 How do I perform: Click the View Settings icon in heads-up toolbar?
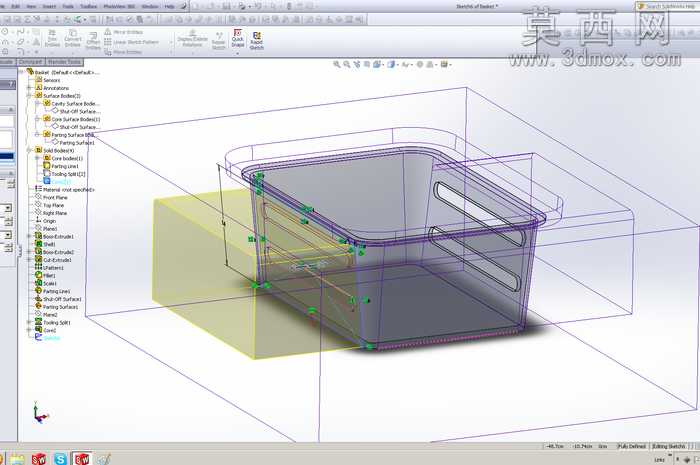tap(445, 64)
